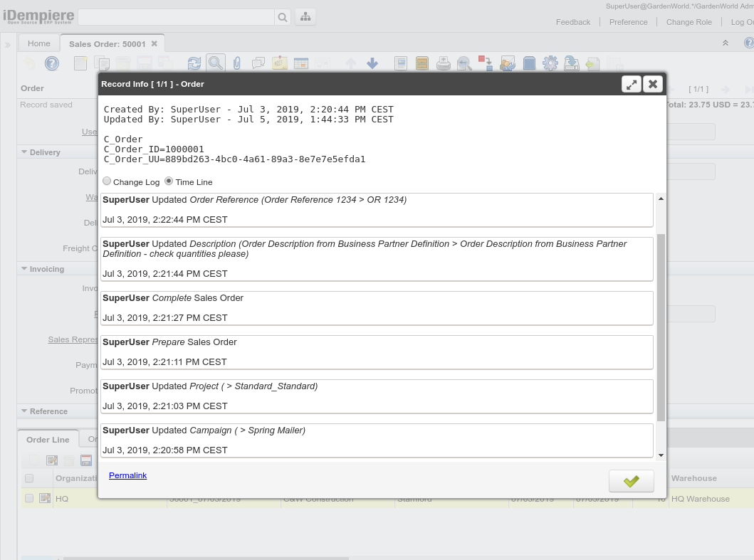Open the Find Record lookup
This screenshot has height=560, width=754.
[x=215, y=63]
